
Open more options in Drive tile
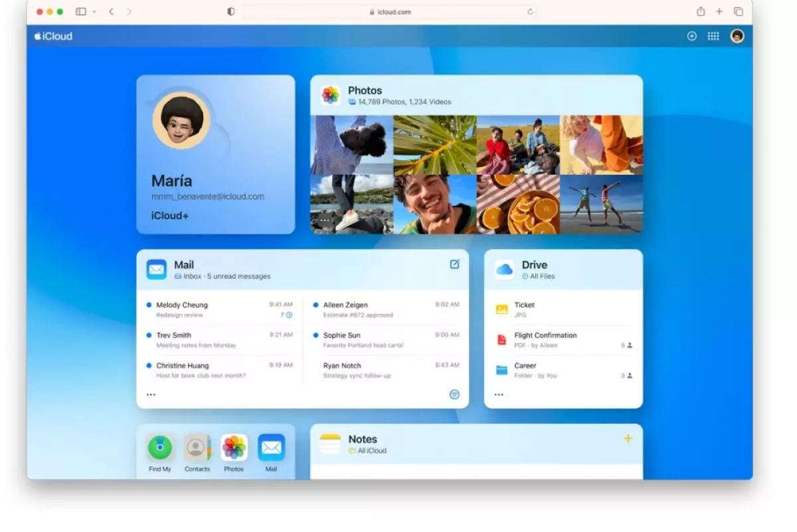point(499,395)
